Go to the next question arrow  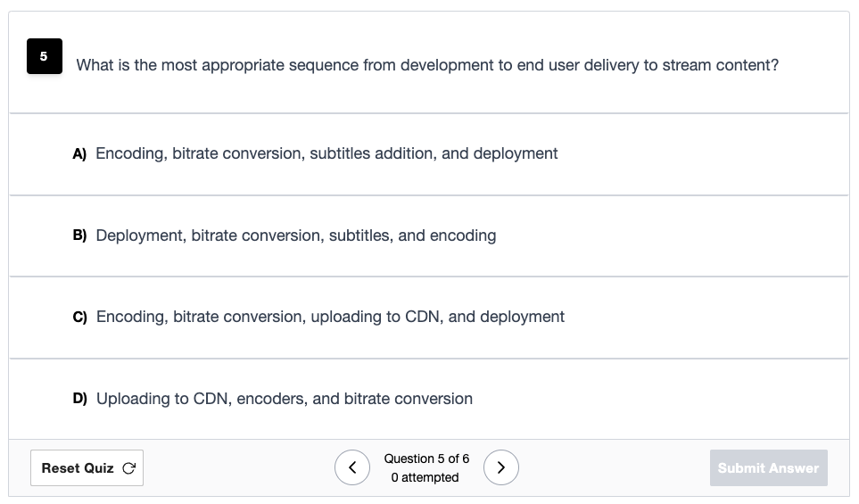pyautogui.click(x=500, y=467)
